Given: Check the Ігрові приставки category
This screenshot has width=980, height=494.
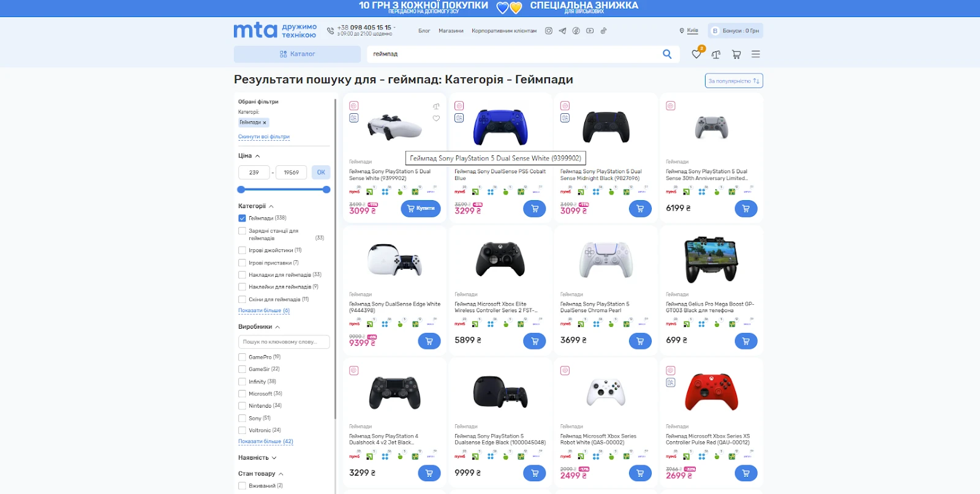Looking at the screenshot, I should tap(242, 263).
